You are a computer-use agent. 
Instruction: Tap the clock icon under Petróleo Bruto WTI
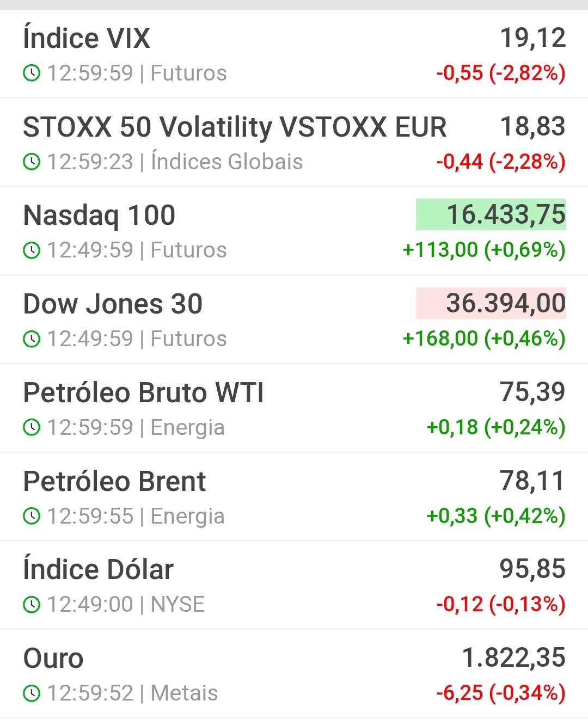(x=32, y=428)
